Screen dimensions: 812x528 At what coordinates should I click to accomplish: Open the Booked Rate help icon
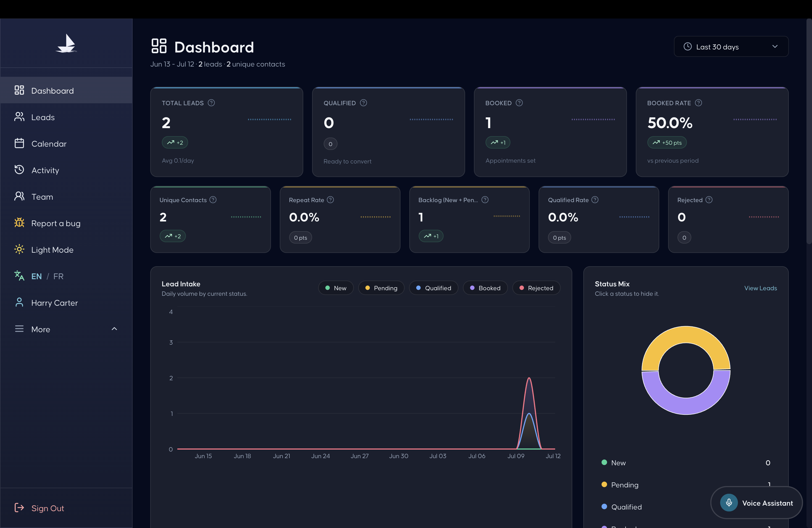point(698,103)
